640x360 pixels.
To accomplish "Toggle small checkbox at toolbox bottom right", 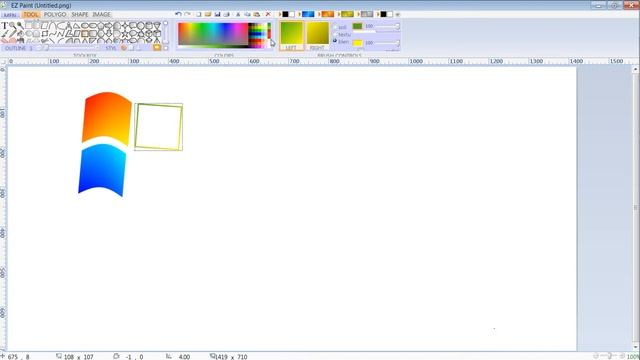I will pyautogui.click(x=166, y=48).
